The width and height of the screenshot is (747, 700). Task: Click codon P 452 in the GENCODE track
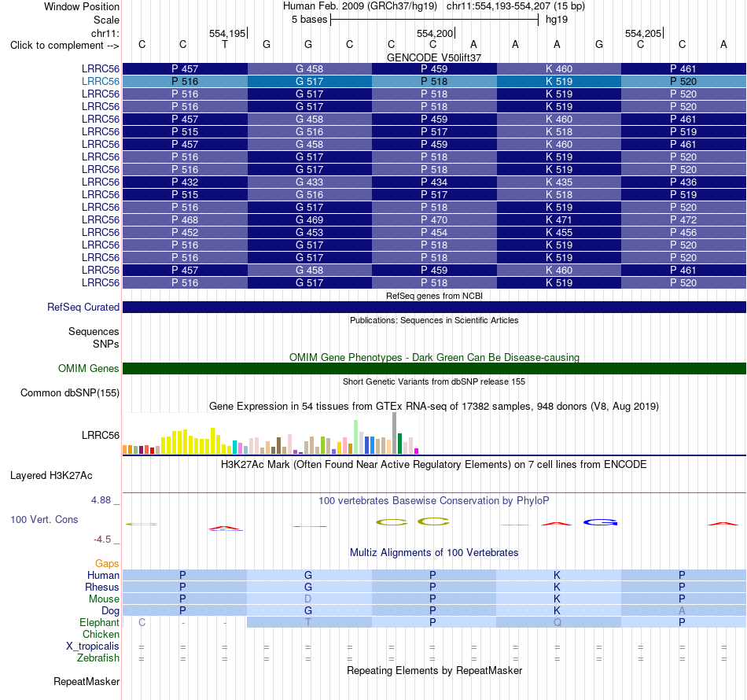coord(185,233)
